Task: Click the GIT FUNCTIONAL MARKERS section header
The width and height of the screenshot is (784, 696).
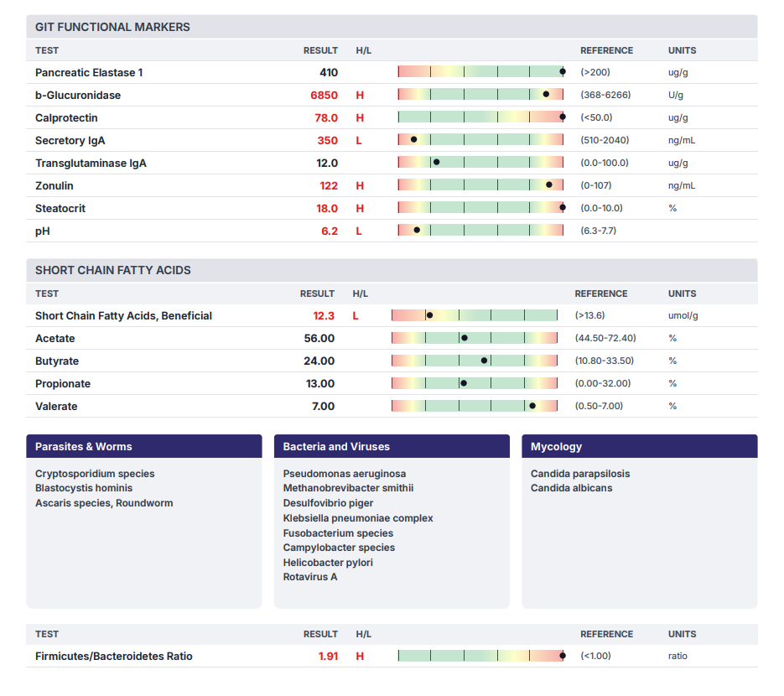Action: tap(392, 27)
